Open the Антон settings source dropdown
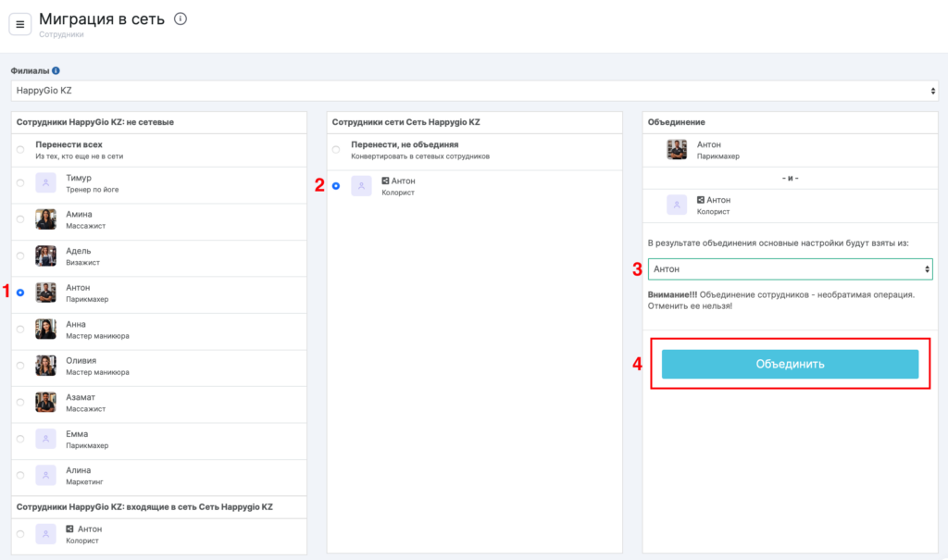This screenshot has width=948, height=560. click(x=790, y=269)
